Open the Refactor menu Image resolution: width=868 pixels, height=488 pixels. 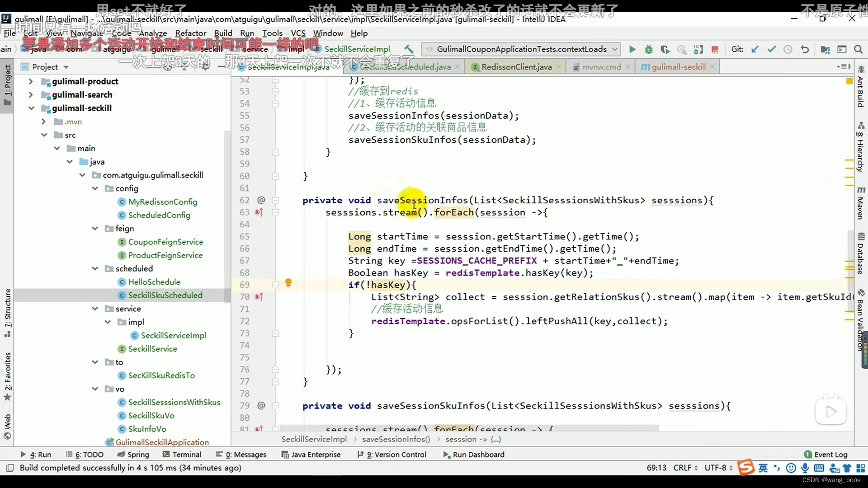[x=190, y=33]
